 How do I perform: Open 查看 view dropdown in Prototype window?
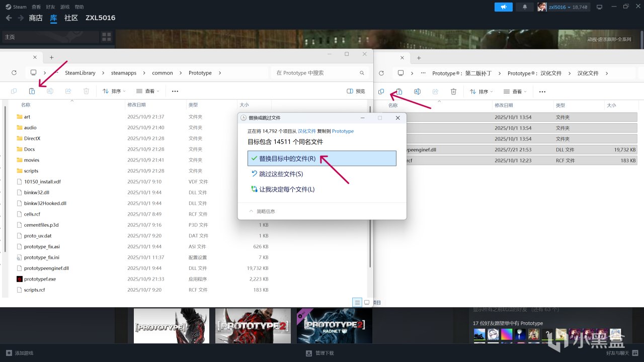[x=148, y=92]
